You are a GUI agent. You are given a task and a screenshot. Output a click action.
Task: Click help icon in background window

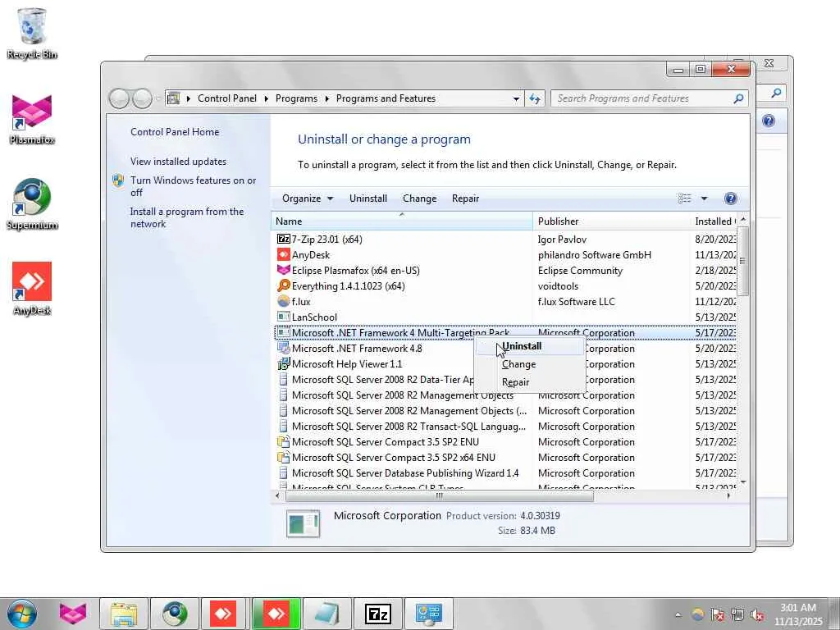768,121
